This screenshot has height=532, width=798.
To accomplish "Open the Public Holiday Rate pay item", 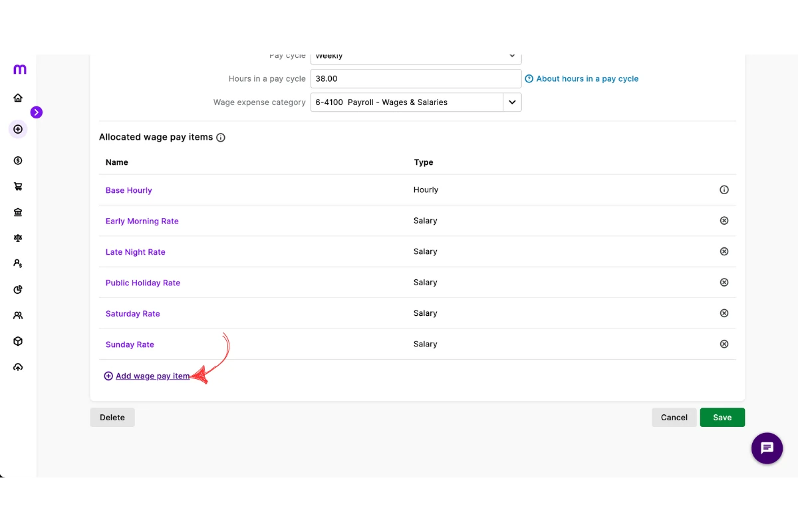I will point(142,283).
